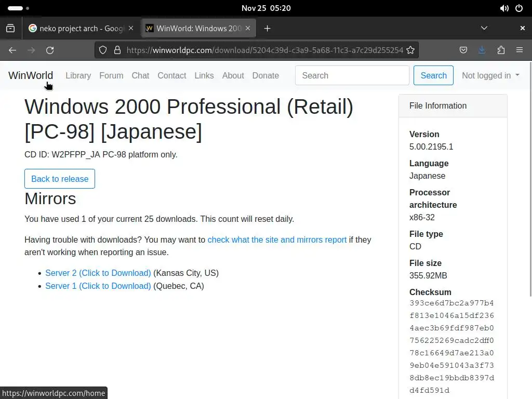This screenshot has height=399, width=532.
Task: Open the Forum nav item
Action: tap(111, 75)
